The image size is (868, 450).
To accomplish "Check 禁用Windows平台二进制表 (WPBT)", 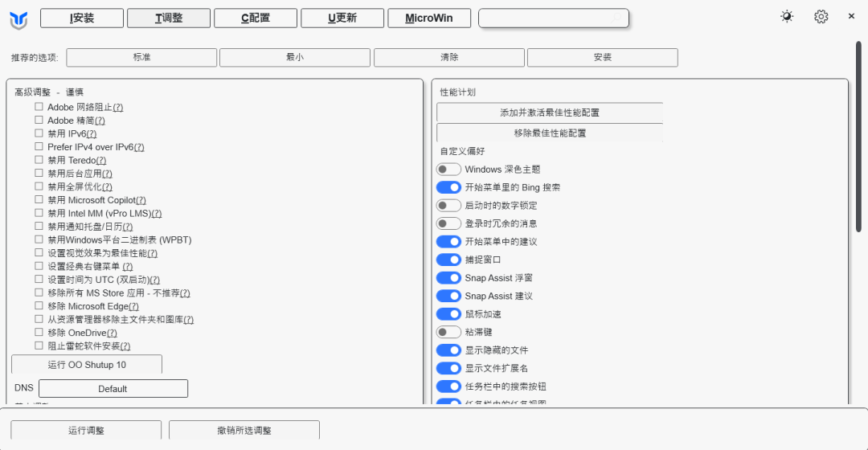I will point(39,239).
